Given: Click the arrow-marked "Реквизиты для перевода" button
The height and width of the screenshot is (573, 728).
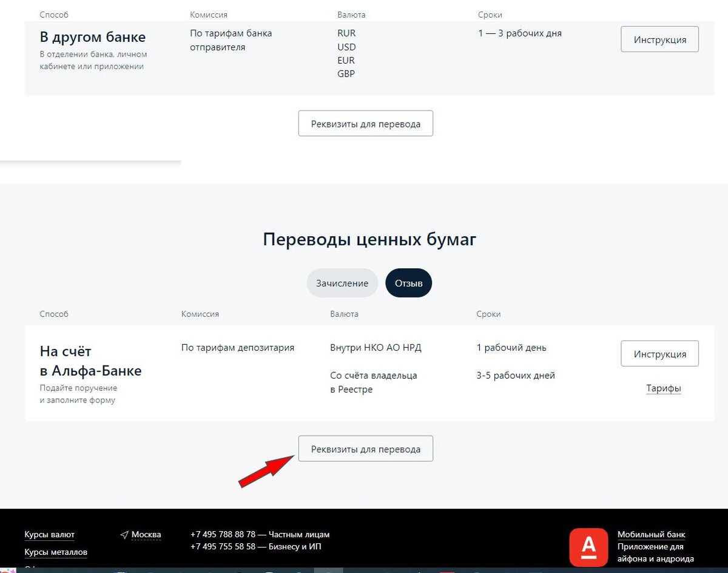Looking at the screenshot, I should pos(365,449).
